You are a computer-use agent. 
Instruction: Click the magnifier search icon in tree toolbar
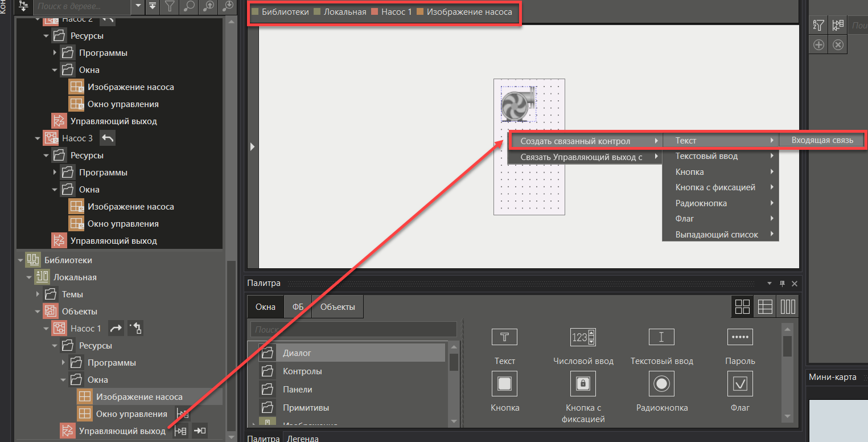point(188,7)
